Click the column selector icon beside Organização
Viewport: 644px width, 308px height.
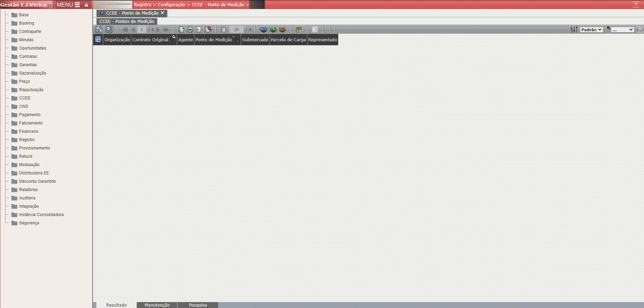98,40
